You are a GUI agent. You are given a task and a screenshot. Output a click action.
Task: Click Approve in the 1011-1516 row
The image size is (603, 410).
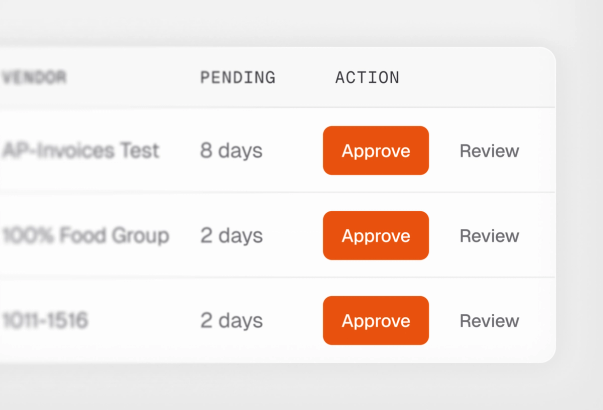375,321
